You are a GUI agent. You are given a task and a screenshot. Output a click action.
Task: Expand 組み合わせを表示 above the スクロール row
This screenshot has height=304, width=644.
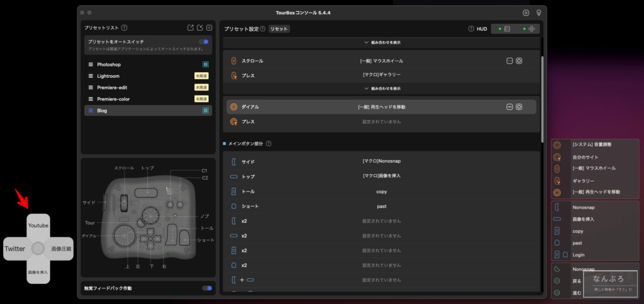point(382,43)
